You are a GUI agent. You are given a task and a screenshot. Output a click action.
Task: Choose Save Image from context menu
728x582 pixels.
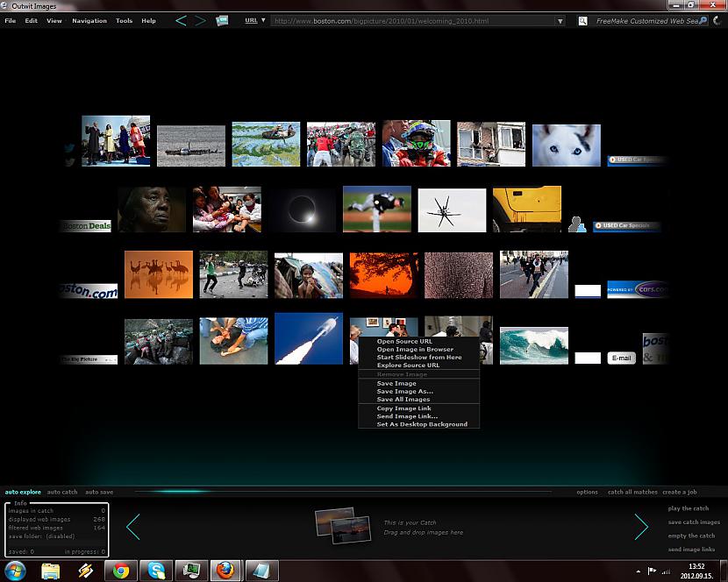pos(418,383)
